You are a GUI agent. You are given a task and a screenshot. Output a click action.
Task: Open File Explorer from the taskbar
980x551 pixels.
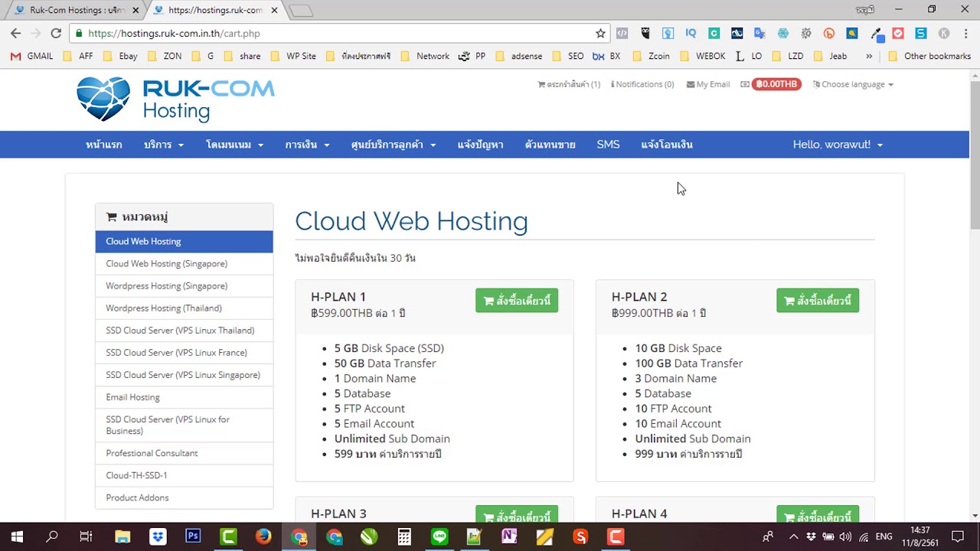(x=122, y=536)
